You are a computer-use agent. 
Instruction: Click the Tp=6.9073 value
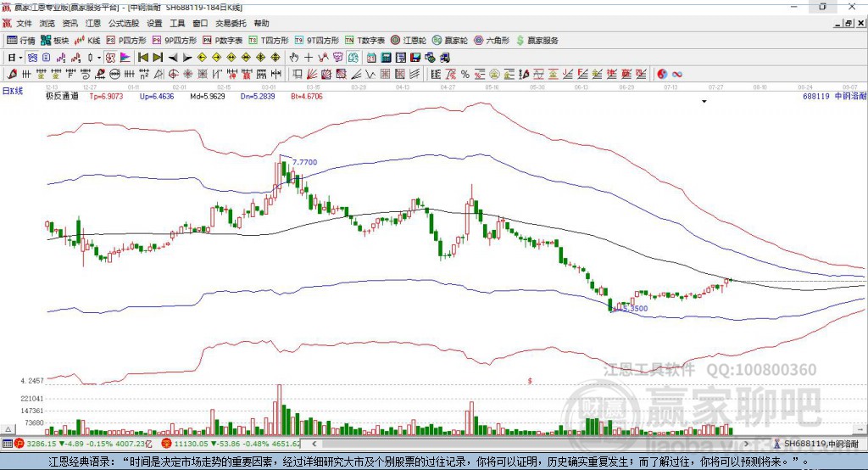(106, 96)
